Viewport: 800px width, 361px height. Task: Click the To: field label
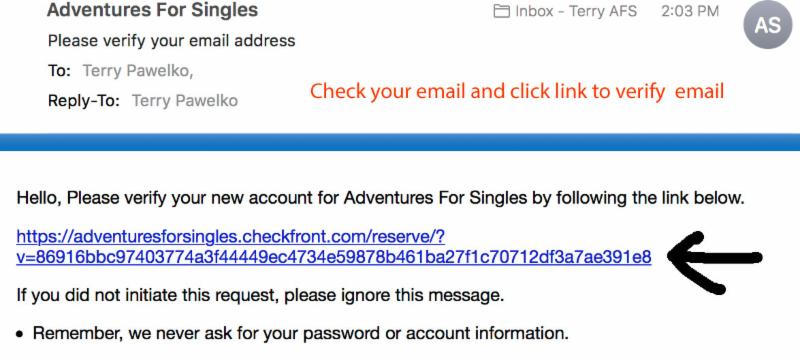(59, 71)
